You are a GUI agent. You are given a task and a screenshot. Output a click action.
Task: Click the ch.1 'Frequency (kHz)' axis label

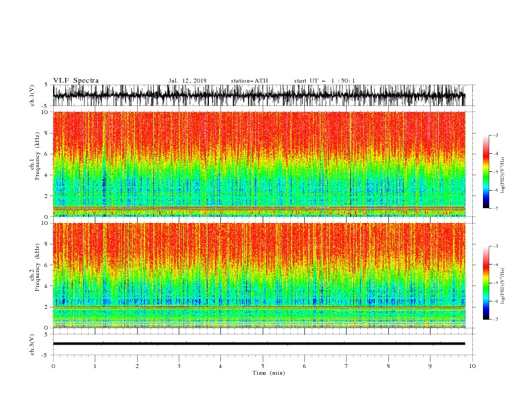point(37,156)
